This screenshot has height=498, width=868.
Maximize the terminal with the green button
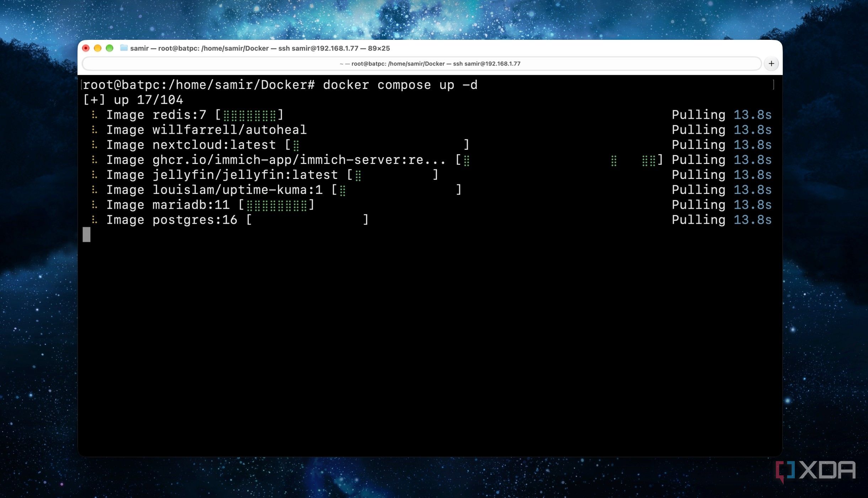pos(109,48)
